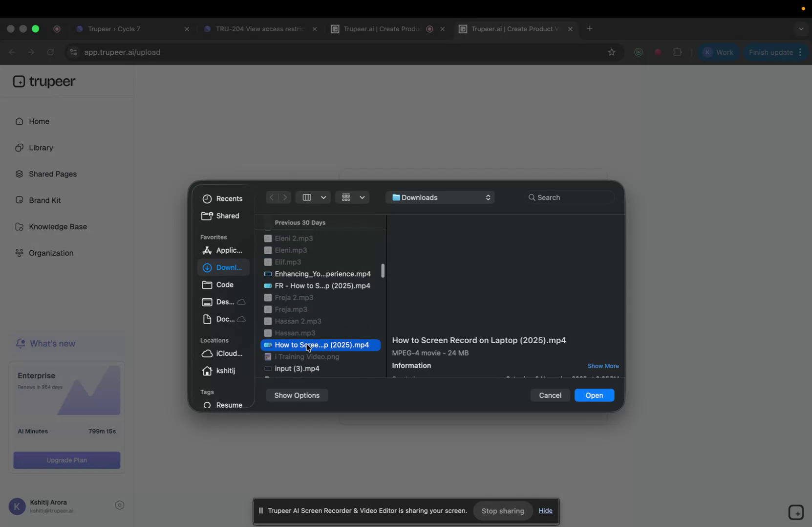Click the Search field in the dialog
This screenshot has width=812, height=527.
tap(569, 197)
